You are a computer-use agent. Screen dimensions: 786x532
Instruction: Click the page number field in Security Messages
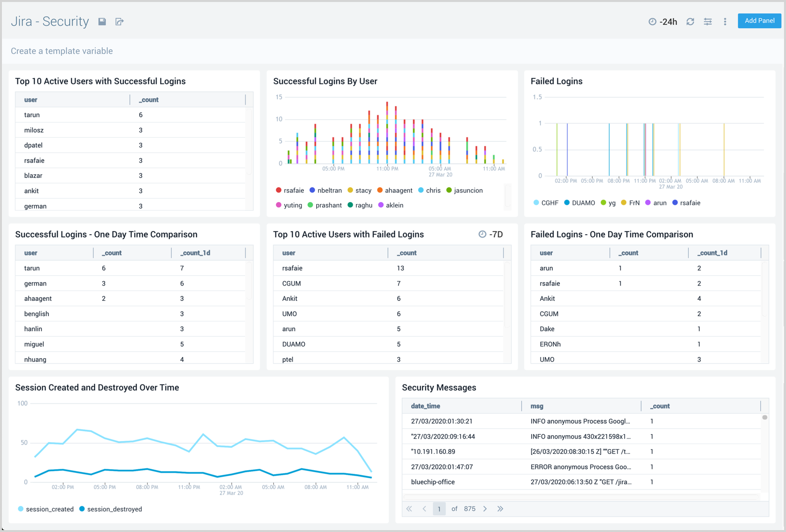click(439, 509)
